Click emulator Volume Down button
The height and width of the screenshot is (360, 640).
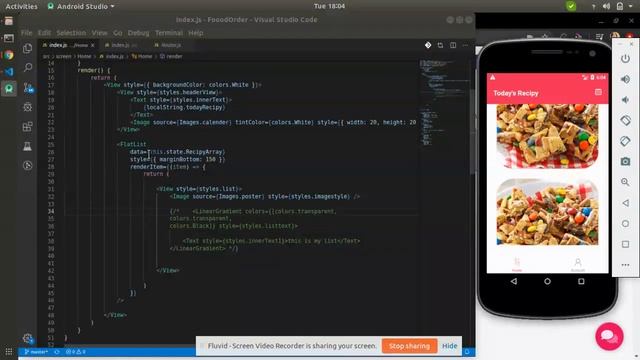tap(625, 100)
